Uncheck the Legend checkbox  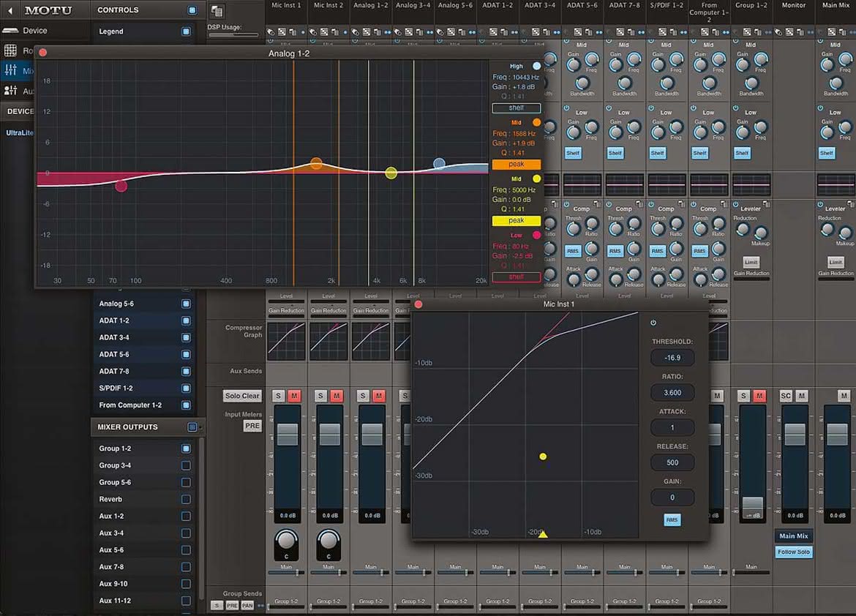coord(186,31)
